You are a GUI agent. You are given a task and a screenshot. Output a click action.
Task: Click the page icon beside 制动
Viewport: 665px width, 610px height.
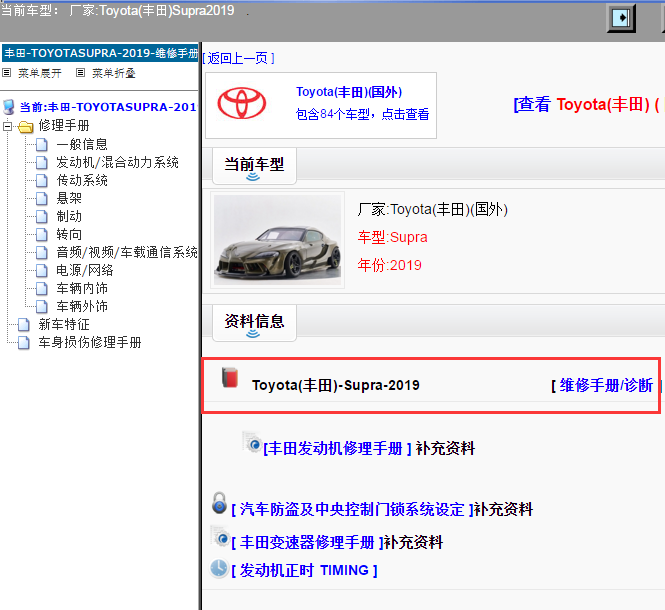42,217
